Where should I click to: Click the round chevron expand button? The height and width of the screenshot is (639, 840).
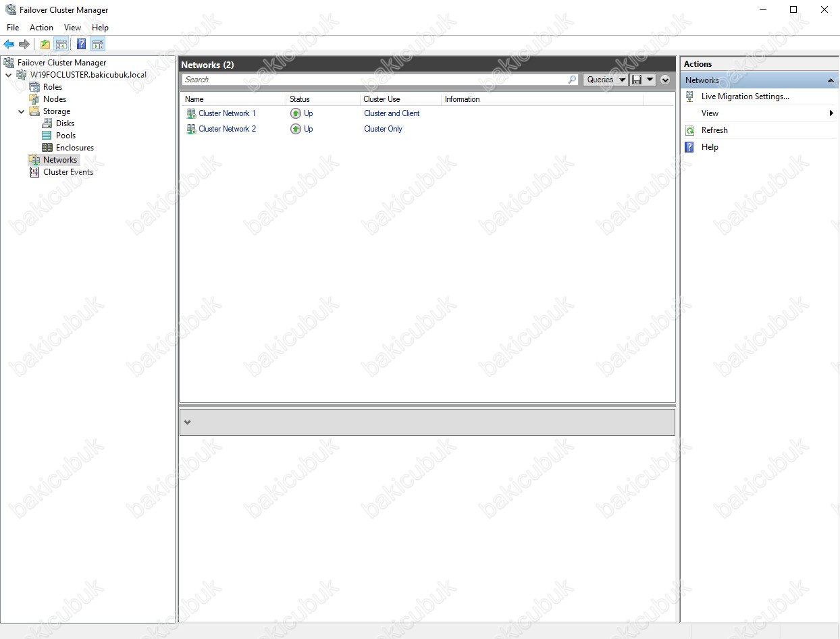pos(665,80)
